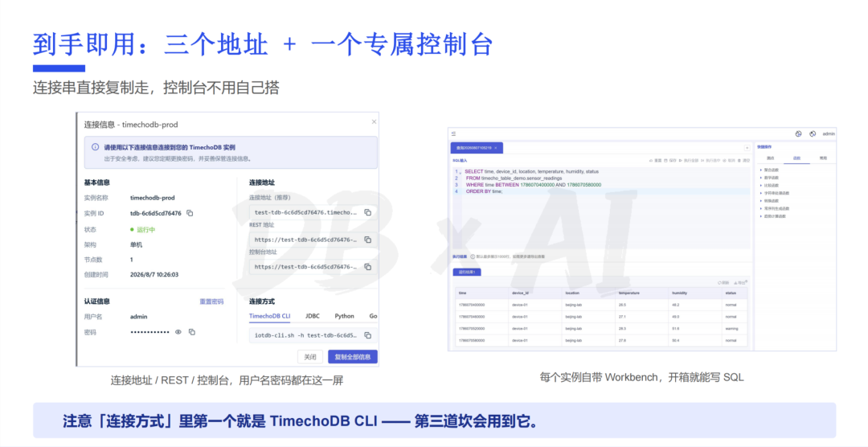This screenshot has width=868, height=447.
Task: Click the info icon beside 执行结果
Action: click(x=473, y=257)
